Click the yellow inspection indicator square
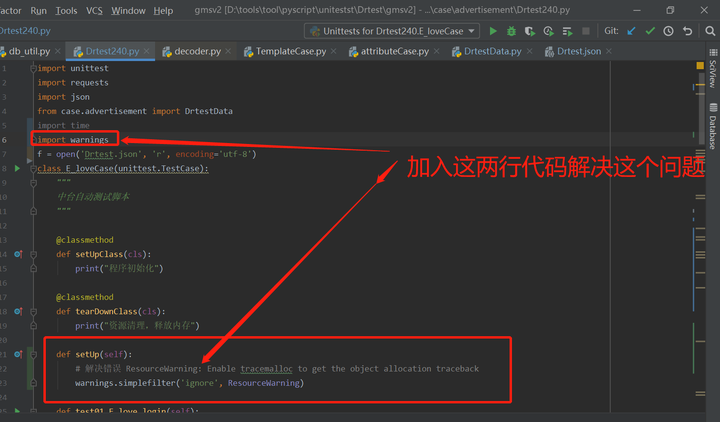The height and width of the screenshot is (422, 720). pyautogui.click(x=700, y=66)
